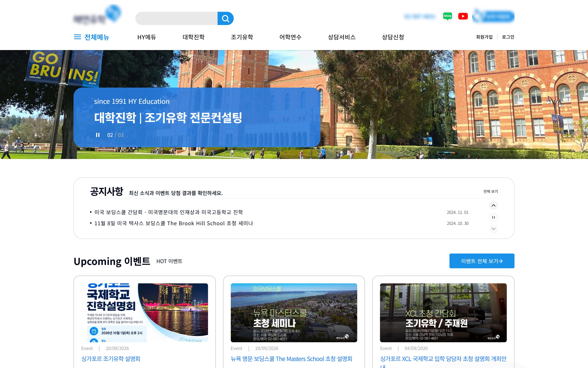Click the 2024. 11. 01 notice date
Image resolution: width=588 pixels, height=368 pixels.
(458, 212)
